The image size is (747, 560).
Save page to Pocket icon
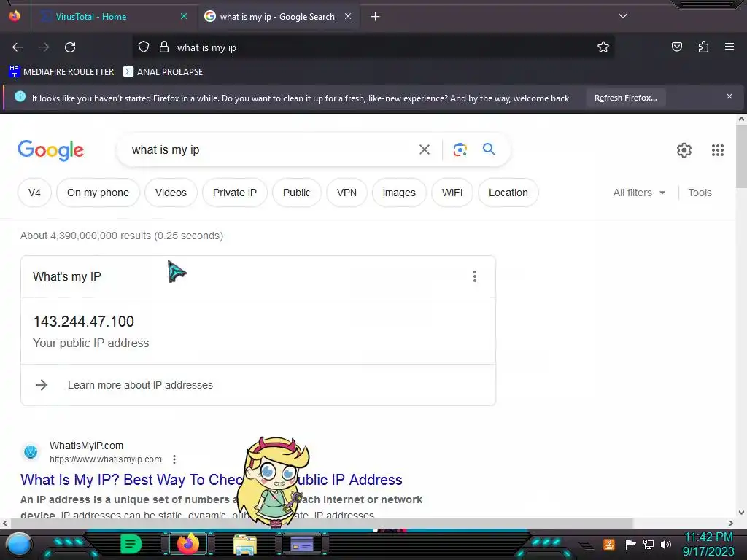click(x=676, y=47)
